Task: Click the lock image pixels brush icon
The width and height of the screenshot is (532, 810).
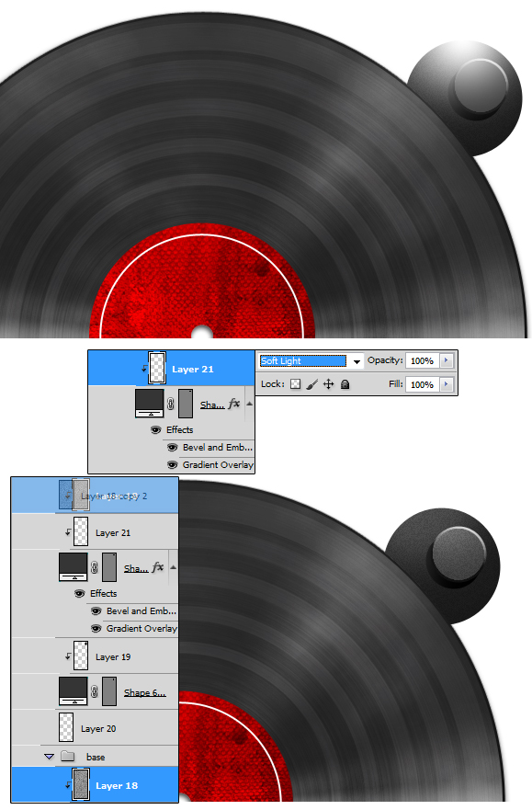Action: point(311,384)
